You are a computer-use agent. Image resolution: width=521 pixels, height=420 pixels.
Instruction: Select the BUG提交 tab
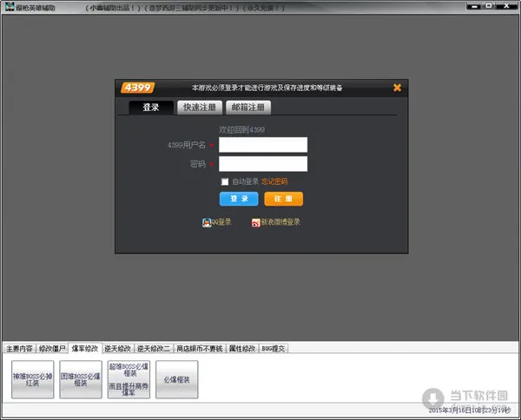pos(273,348)
